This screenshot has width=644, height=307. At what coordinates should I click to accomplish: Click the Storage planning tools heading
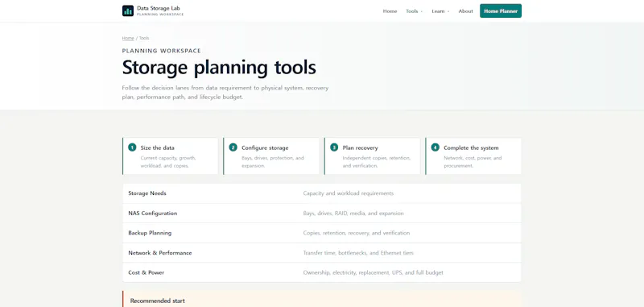coord(219,68)
